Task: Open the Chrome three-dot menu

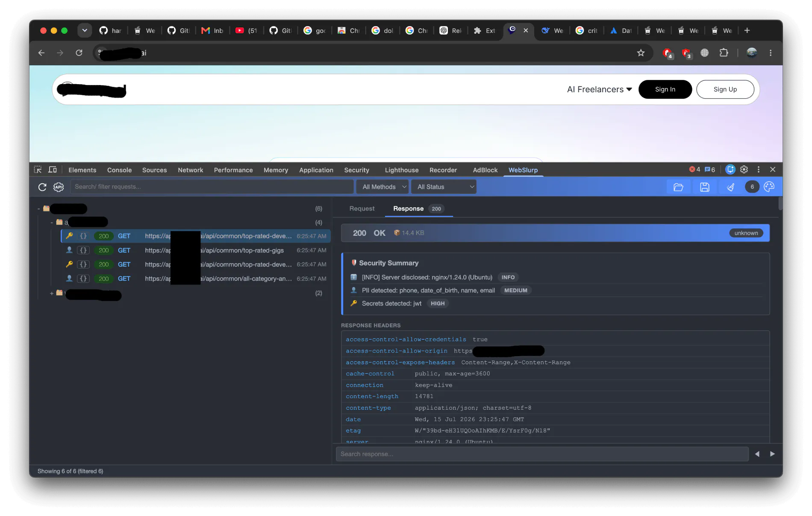Action: (771, 53)
